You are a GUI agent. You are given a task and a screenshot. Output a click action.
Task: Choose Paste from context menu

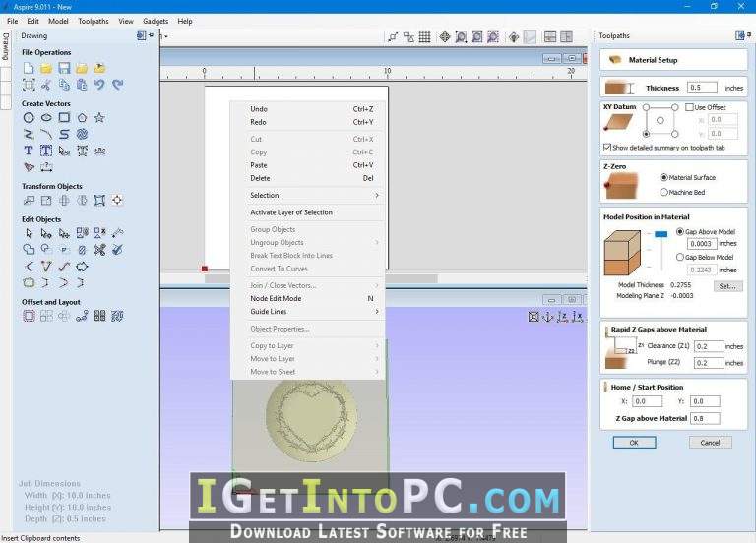[x=307, y=165]
